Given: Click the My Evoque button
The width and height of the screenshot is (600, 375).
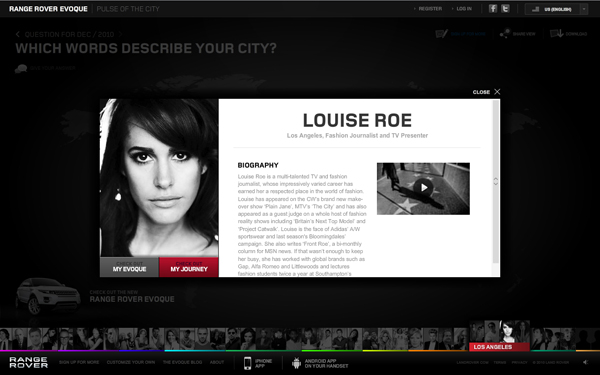Looking at the screenshot, I should click(x=129, y=267).
